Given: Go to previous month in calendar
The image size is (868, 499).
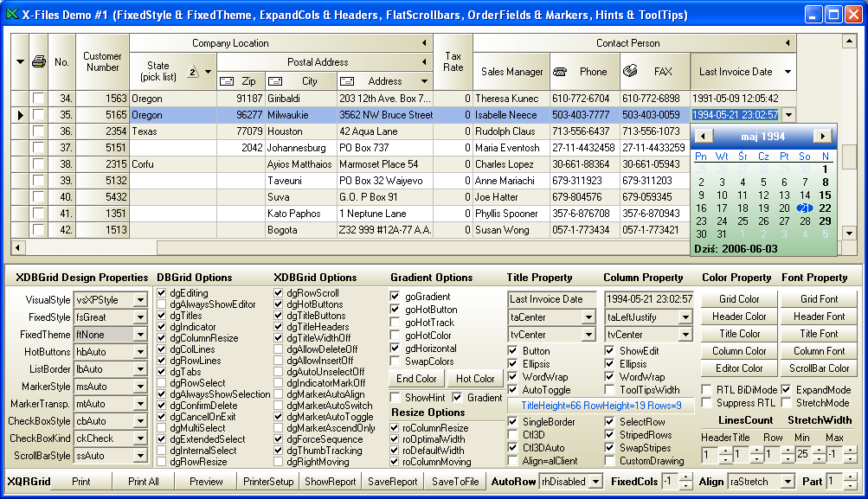Looking at the screenshot, I should coord(703,137).
